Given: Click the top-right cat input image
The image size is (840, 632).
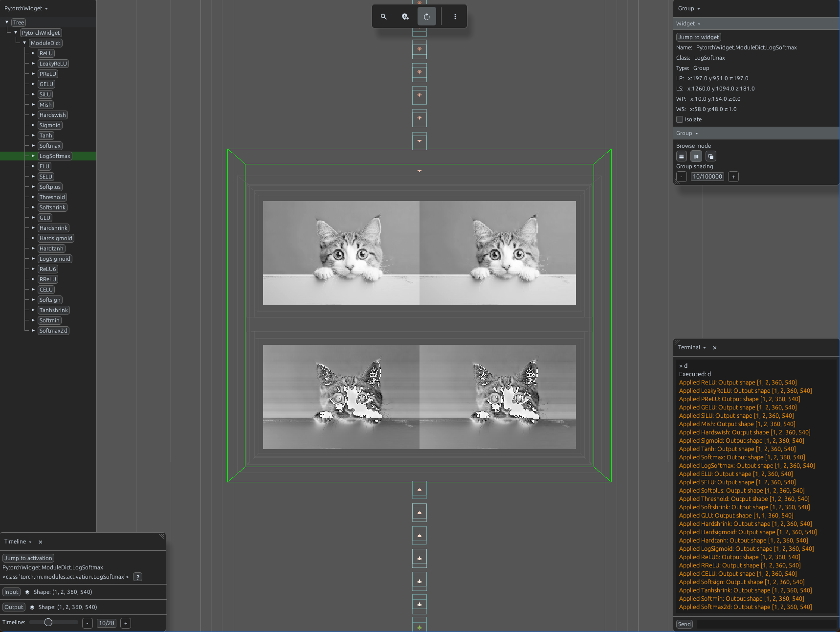Looking at the screenshot, I should point(498,253).
